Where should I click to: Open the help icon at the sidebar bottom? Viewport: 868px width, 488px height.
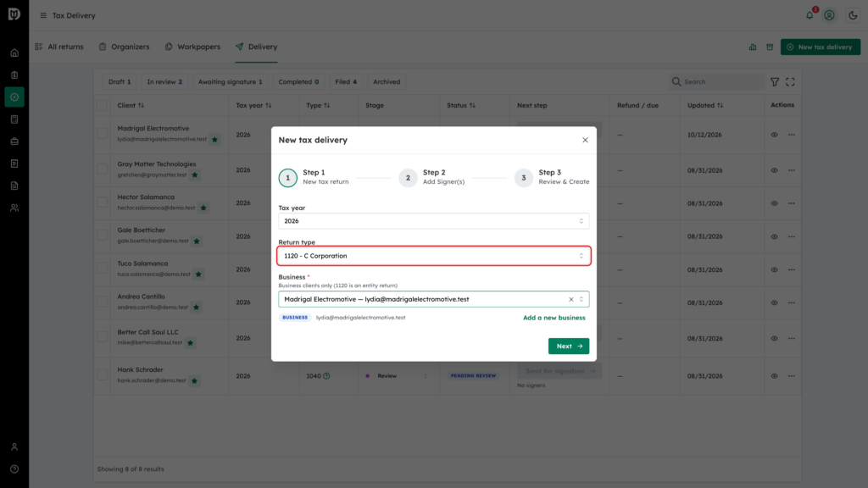coord(14,469)
